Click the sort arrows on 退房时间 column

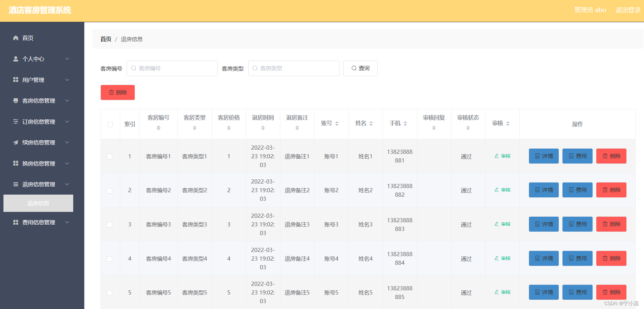[263, 128]
